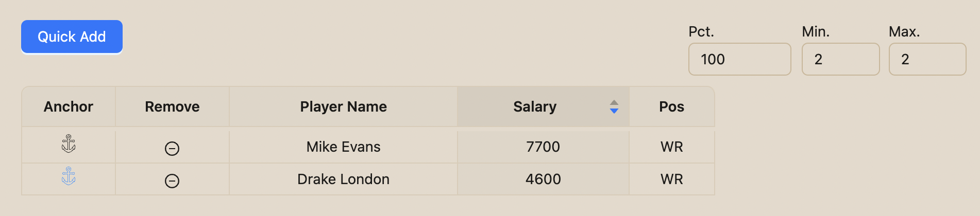Select WR position cell for Mike Evans
The width and height of the screenshot is (980, 216).
(x=672, y=147)
